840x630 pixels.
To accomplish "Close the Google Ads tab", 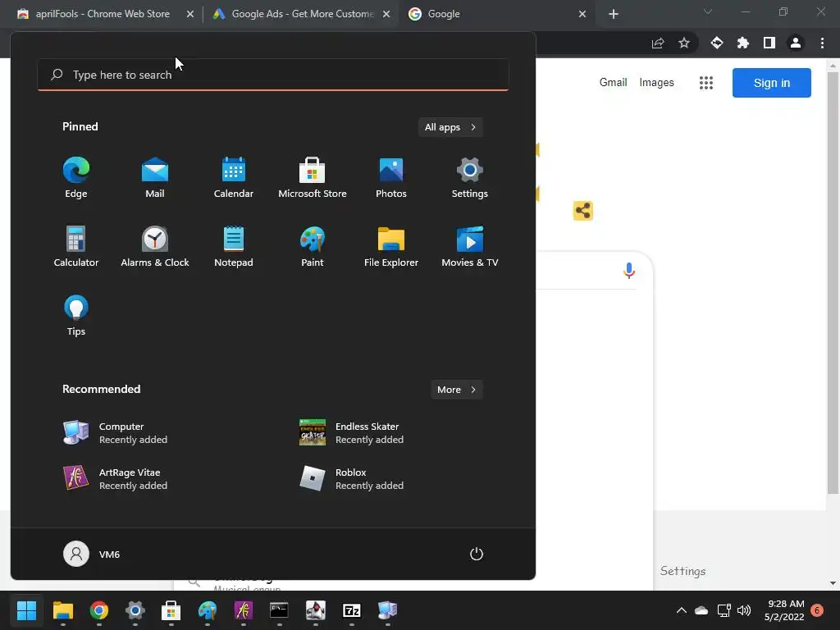I will point(386,14).
